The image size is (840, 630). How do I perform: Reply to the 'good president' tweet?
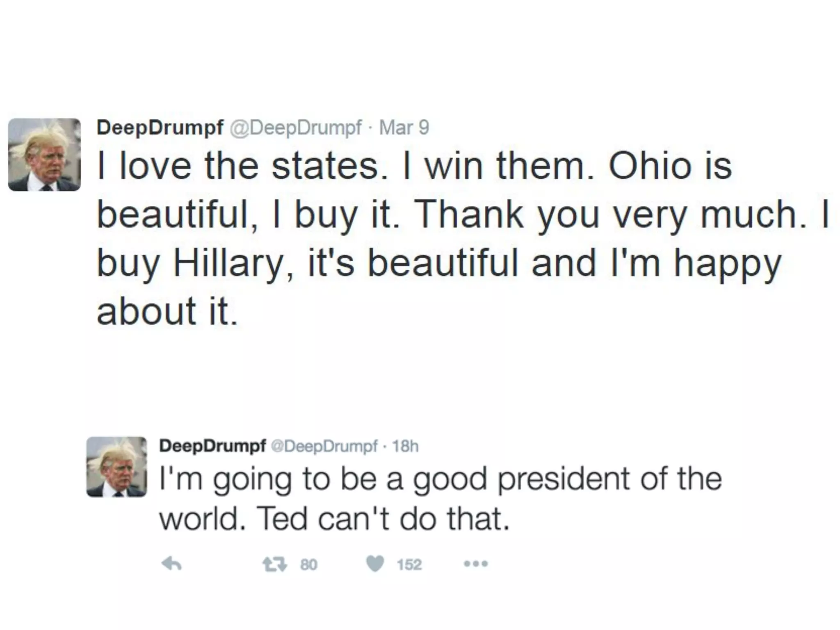171,565
